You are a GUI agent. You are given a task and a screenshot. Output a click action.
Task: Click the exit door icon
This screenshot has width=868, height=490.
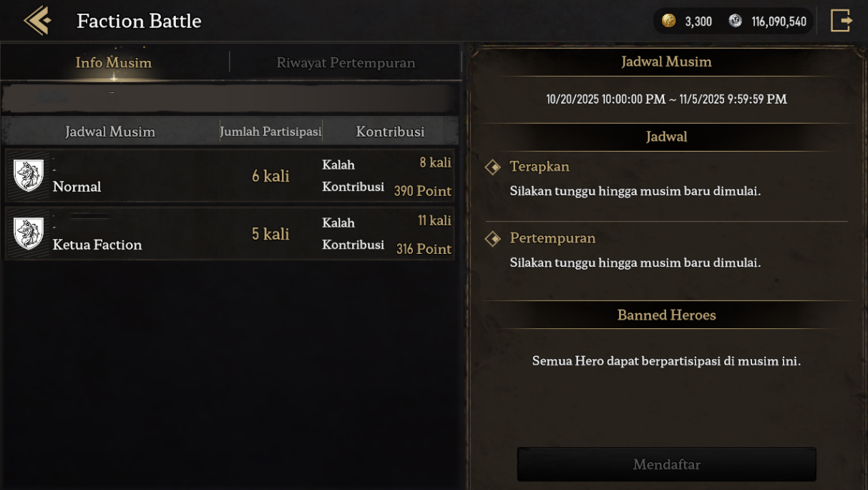pyautogui.click(x=842, y=21)
